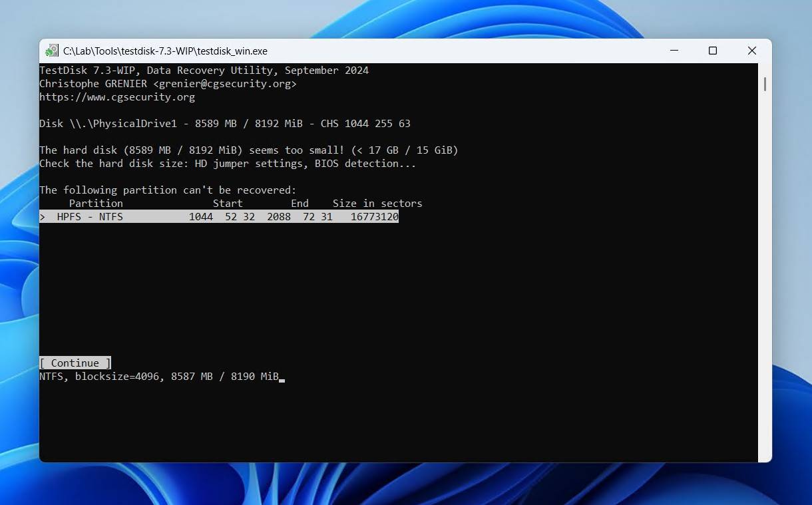Click the 'Size in sectors' column header

[377, 204]
